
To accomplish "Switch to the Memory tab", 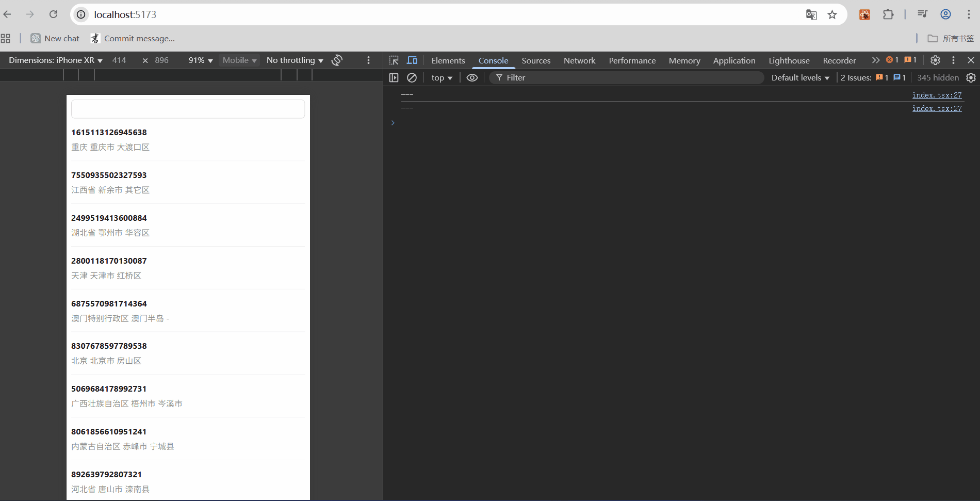I will (684, 60).
